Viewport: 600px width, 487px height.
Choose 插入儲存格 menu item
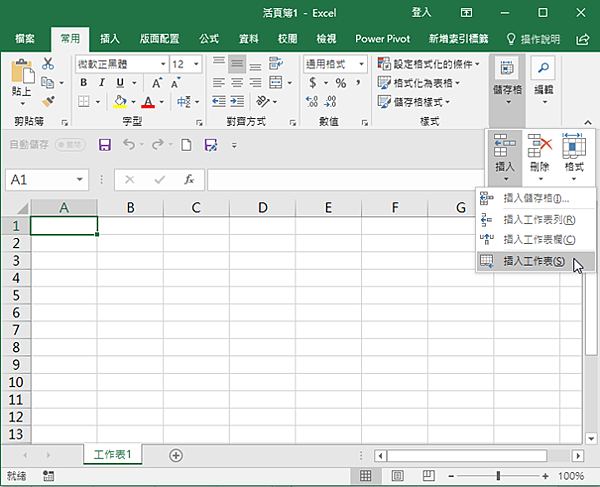click(x=536, y=198)
